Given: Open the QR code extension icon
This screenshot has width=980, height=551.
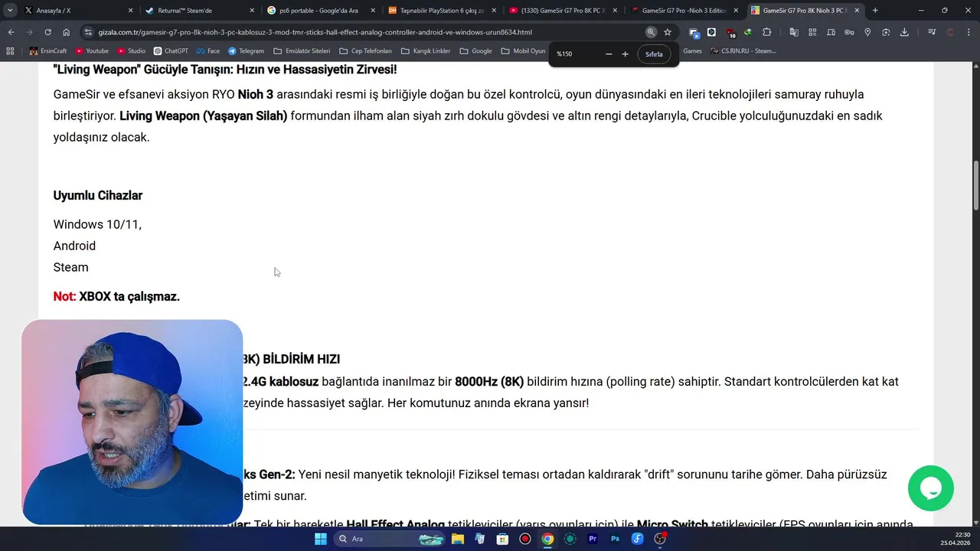Looking at the screenshot, I should tap(812, 32).
